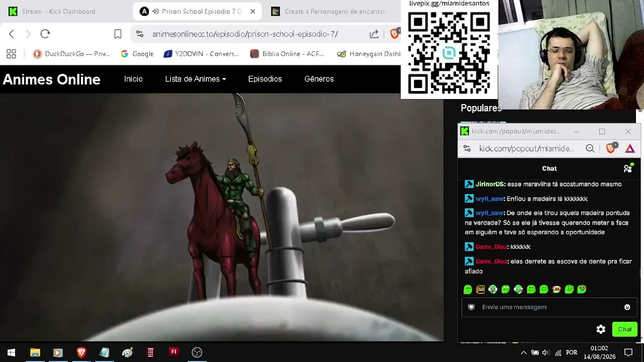Expand the Lista de Animes dropdown
The image size is (644, 362).
point(195,79)
